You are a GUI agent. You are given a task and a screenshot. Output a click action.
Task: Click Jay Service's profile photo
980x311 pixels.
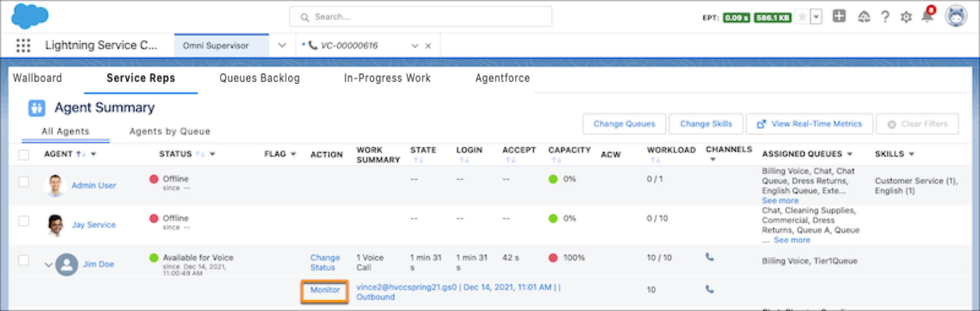(x=55, y=225)
